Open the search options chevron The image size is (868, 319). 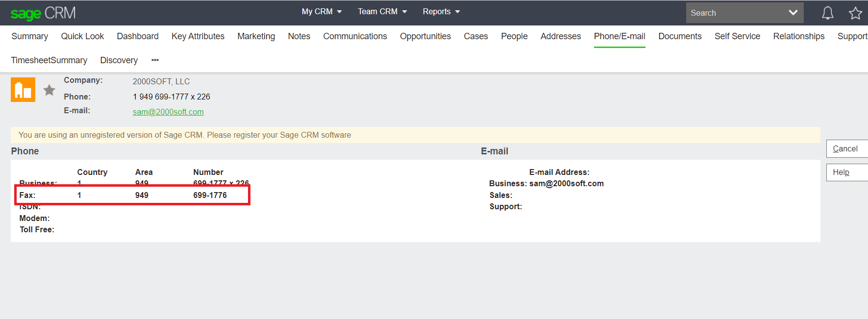coord(793,13)
